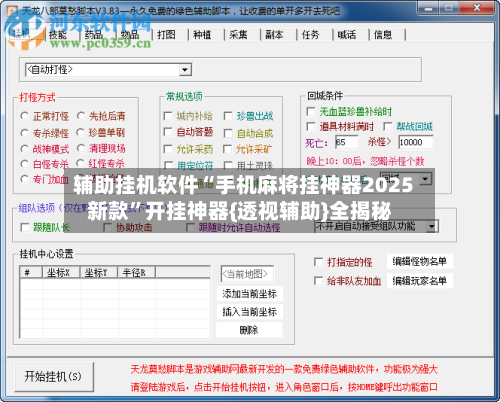The width and height of the screenshot is (500, 402).
Task: Close the script window
Action: 477,8
